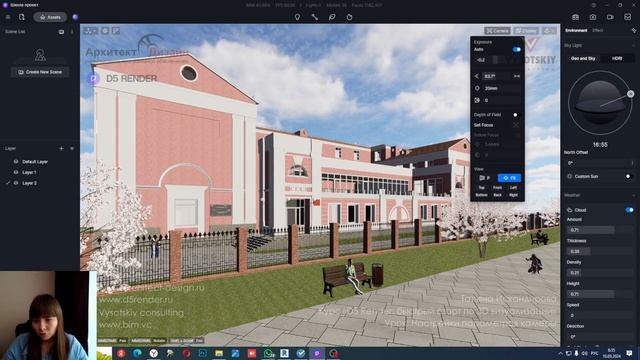Toggle Cloud switch

point(629,210)
